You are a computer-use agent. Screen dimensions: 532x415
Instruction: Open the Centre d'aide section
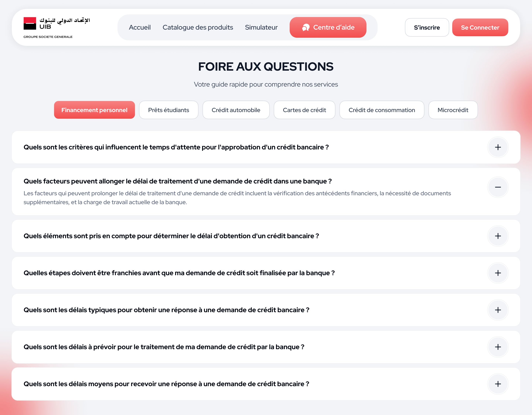[328, 27]
